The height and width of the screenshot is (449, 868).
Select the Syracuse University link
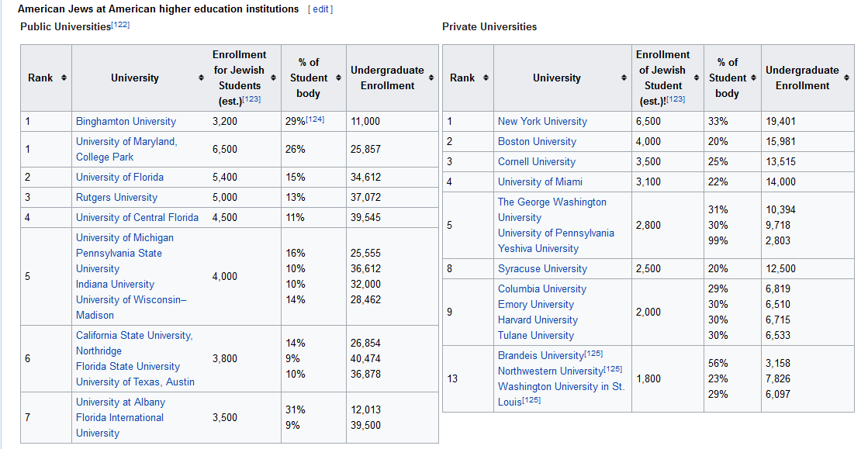(542, 269)
